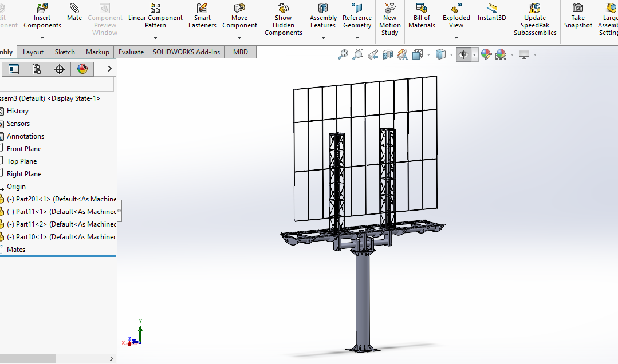
Task: Open Dynamic Annotation Views
Action: tap(403, 54)
